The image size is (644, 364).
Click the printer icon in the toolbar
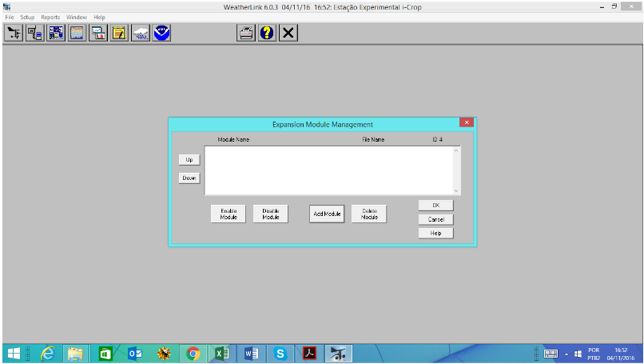[x=247, y=33]
